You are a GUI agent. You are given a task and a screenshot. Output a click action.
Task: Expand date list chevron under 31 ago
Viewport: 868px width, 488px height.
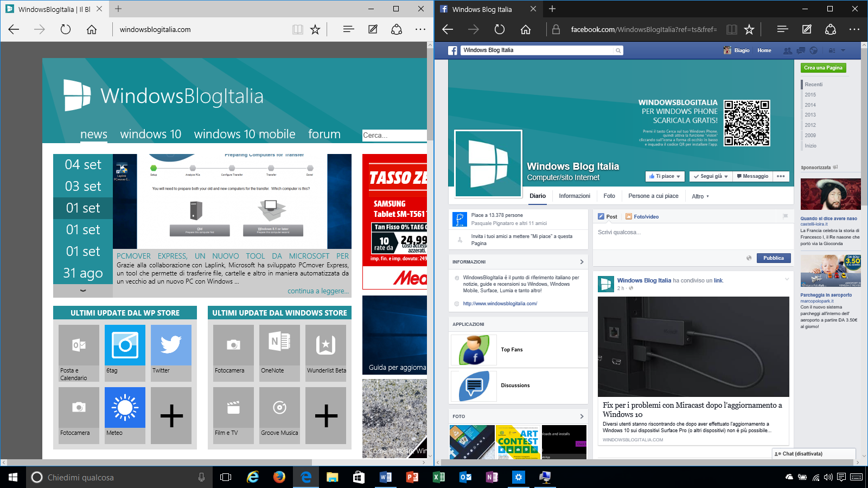coord(83,291)
